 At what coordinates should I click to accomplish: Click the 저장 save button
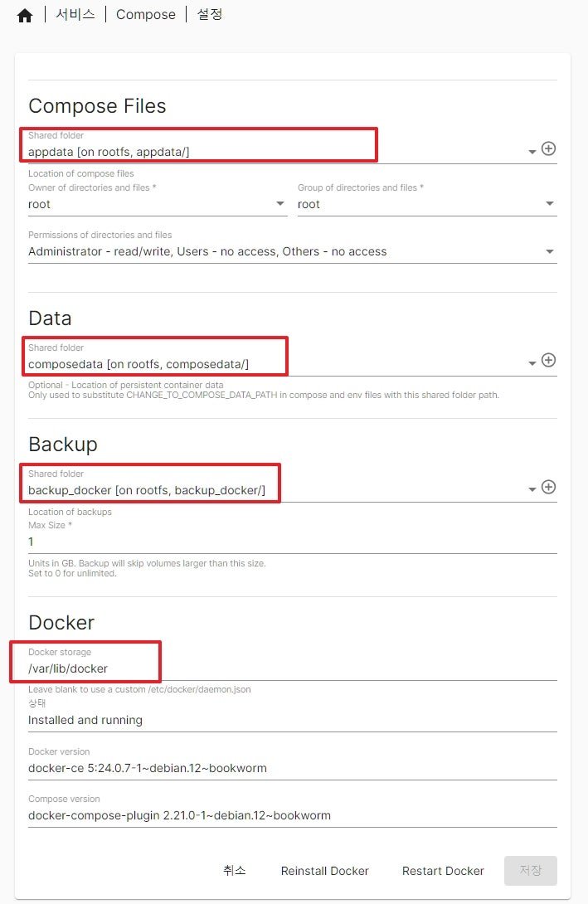[x=530, y=871]
